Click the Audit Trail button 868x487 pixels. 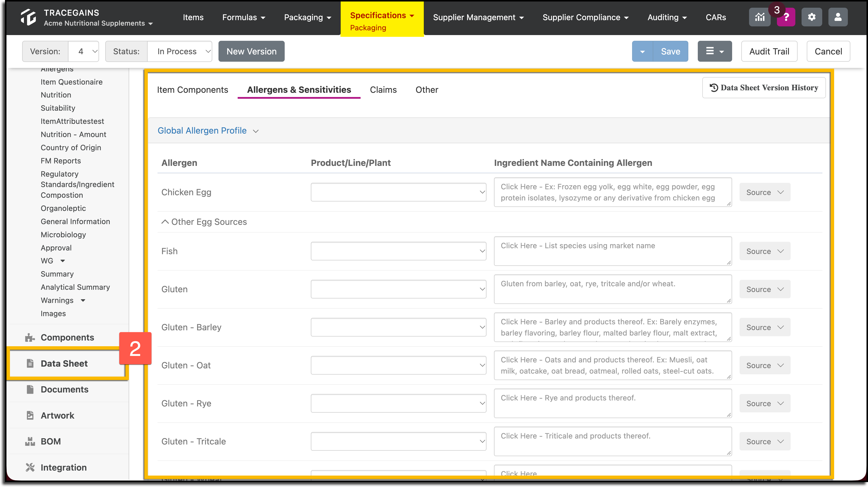[769, 51]
